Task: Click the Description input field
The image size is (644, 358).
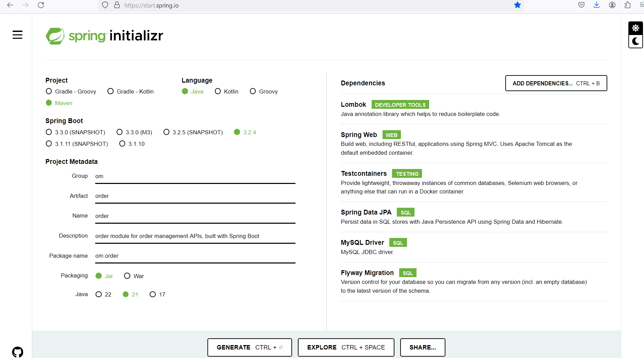Action: (195, 236)
